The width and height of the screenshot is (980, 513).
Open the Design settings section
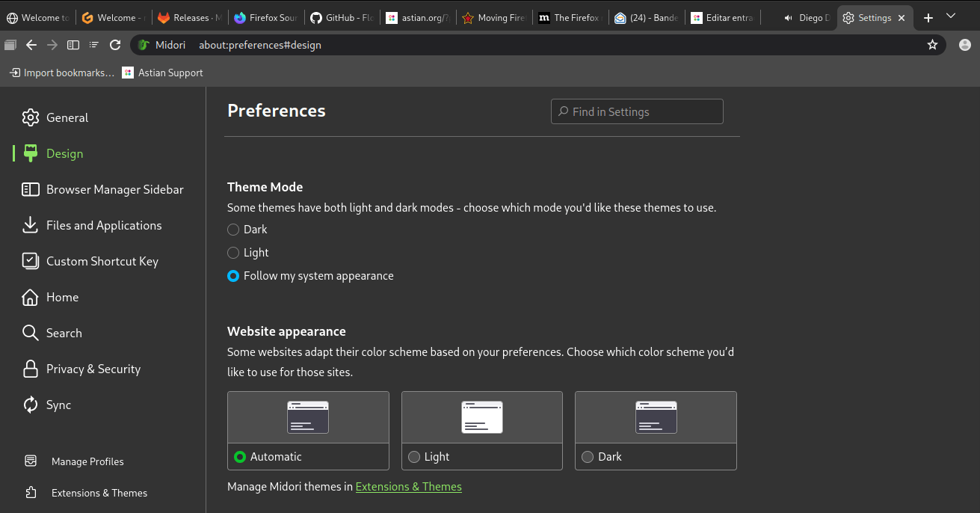coord(65,153)
